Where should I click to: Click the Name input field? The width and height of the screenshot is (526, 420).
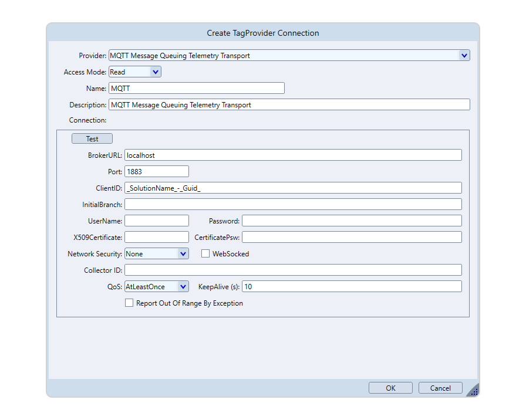pyautogui.click(x=197, y=89)
